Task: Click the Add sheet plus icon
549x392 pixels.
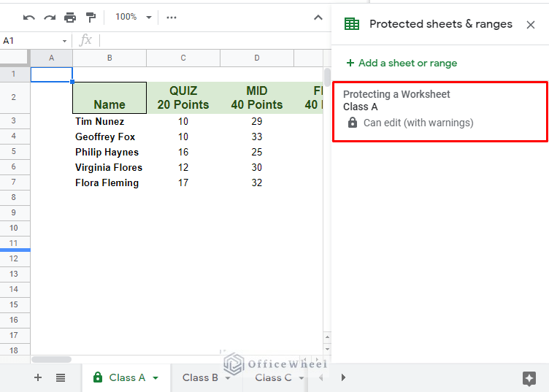Action: click(x=38, y=377)
